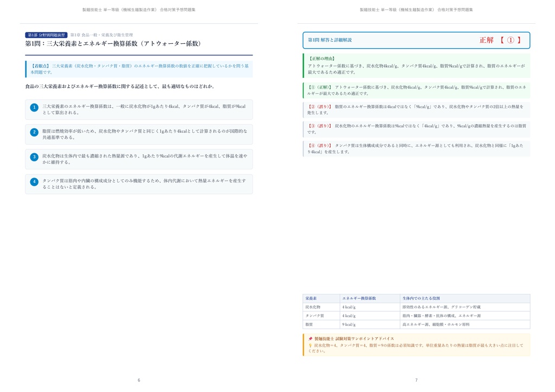Click the 【②（誤り）】 label
This screenshot has width=555, height=392.
click(320, 107)
